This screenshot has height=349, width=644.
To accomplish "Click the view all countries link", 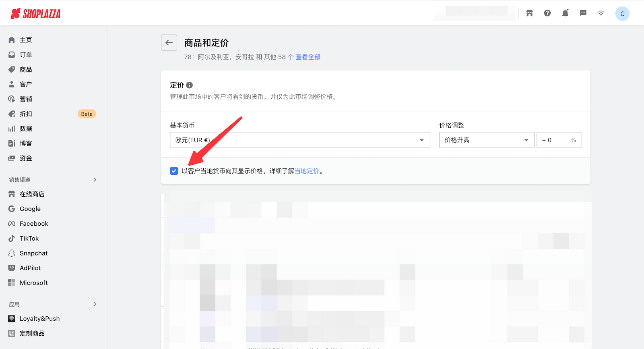I will [x=308, y=57].
